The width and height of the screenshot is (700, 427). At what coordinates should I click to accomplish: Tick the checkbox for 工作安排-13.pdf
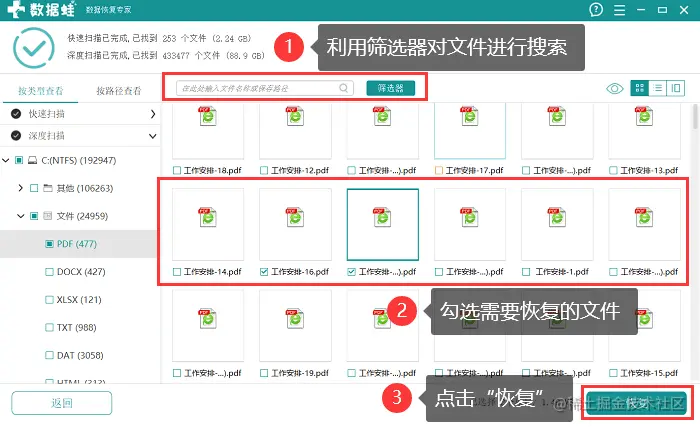pyautogui.click(x=613, y=170)
